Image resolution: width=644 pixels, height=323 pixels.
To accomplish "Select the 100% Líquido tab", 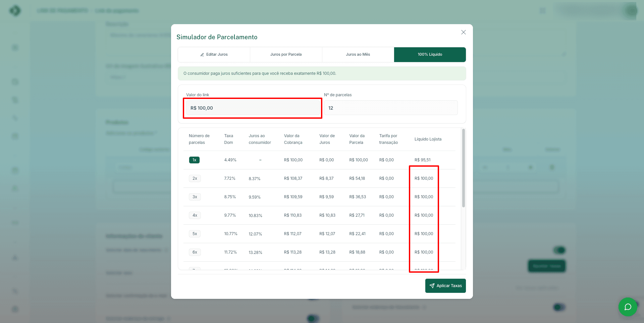I will tap(430, 54).
